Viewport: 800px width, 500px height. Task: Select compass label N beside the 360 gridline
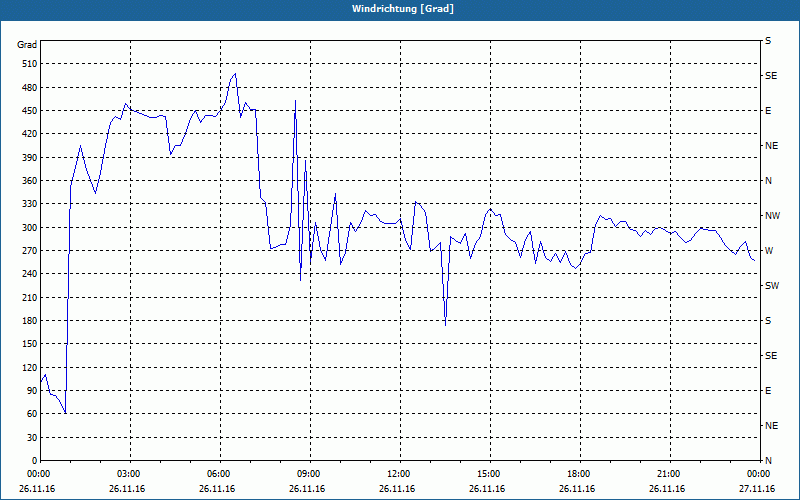coord(768,181)
